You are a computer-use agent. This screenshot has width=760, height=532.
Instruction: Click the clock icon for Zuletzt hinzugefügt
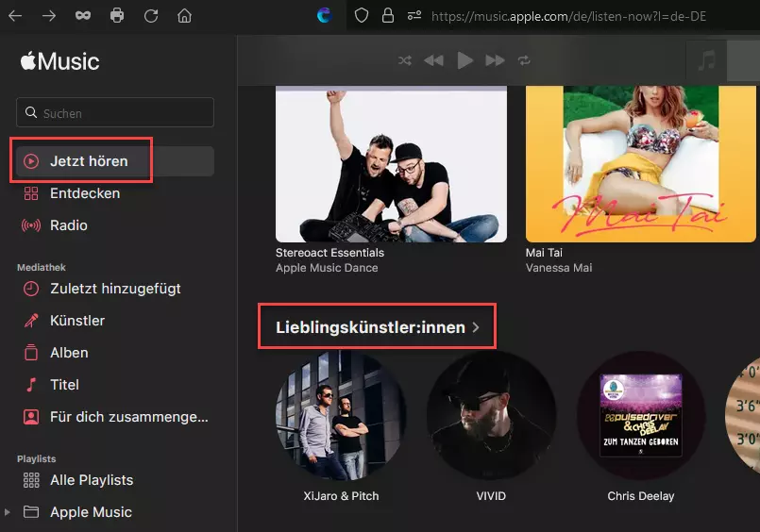31,289
